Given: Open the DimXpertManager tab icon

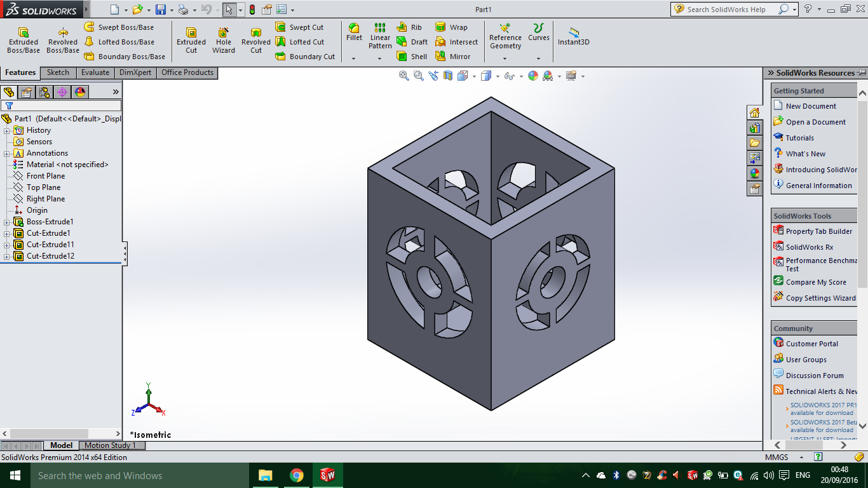Looking at the screenshot, I should point(62,92).
